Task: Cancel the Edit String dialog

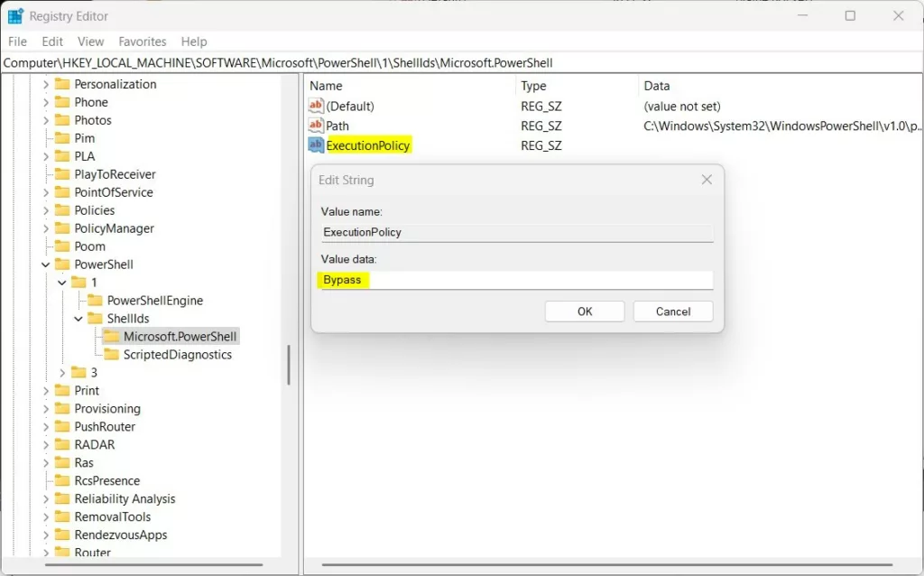Action: tap(672, 311)
